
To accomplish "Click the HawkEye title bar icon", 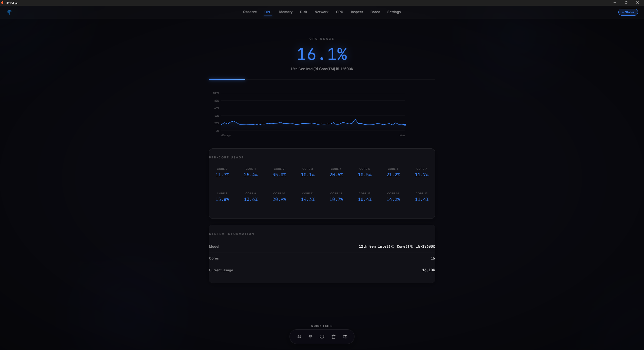I will click(3, 3).
